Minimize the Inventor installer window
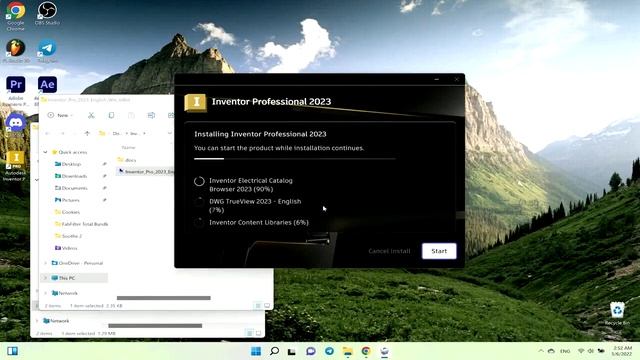This screenshot has width=640, height=360. pos(437,79)
